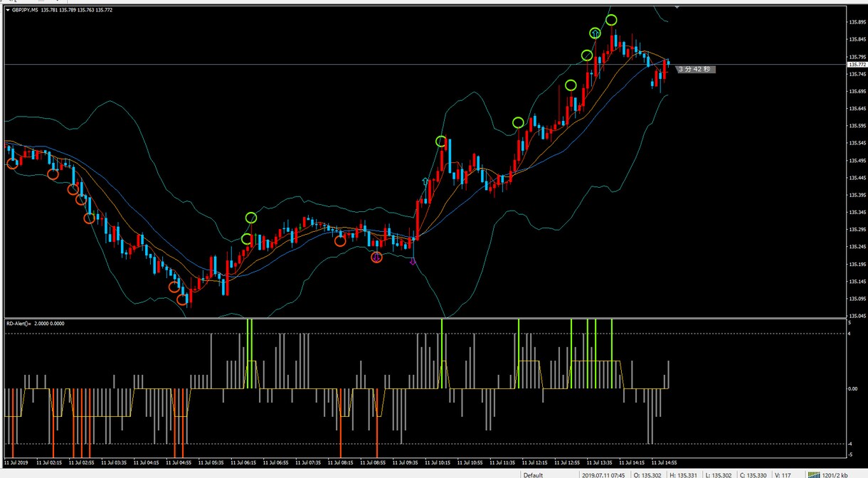The width and height of the screenshot is (868, 478).
Task: Click the 135.545 price axis label
Action: pyautogui.click(x=856, y=144)
